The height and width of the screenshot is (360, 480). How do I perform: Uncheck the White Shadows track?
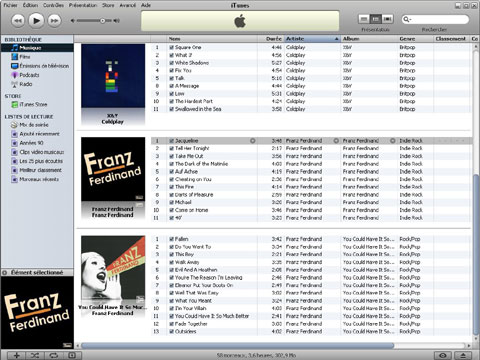(171, 63)
